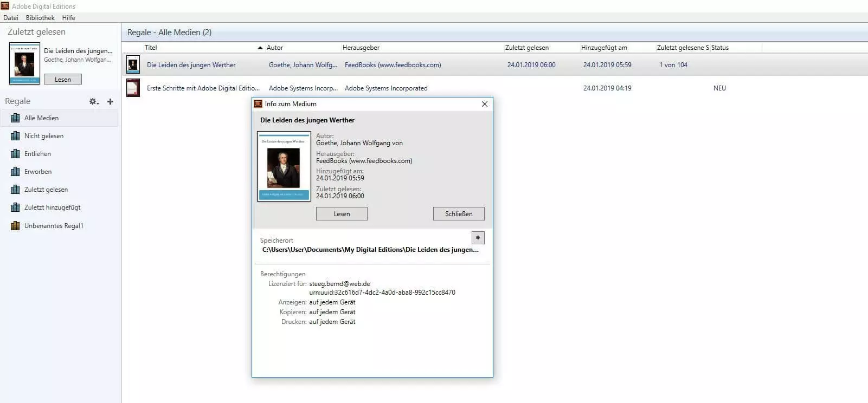Viewport: 868px width, 403px height.
Task: Select 'Erworben' shelf label
Action: click(x=38, y=172)
